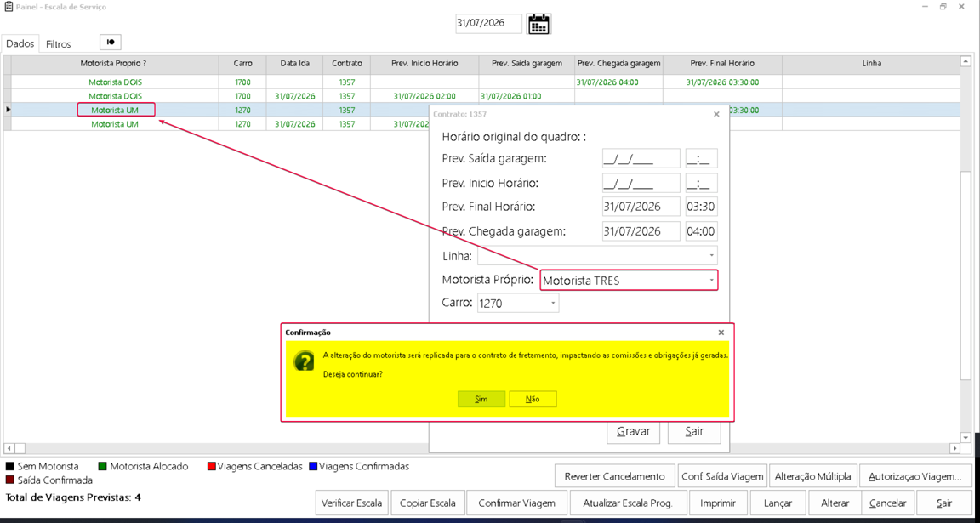This screenshot has height=523, width=980.
Task: Click the horizontal scrollbar left arrow
Action: tap(9, 449)
